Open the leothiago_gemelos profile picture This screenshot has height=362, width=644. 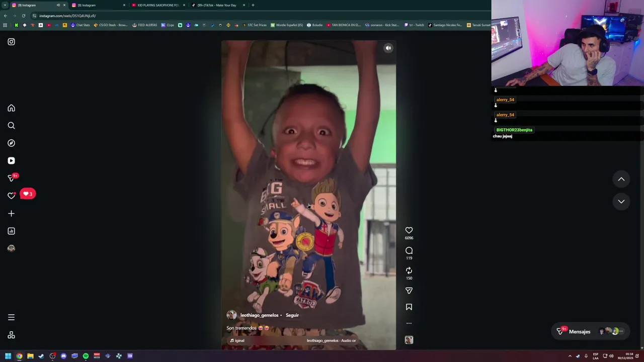tap(231, 315)
